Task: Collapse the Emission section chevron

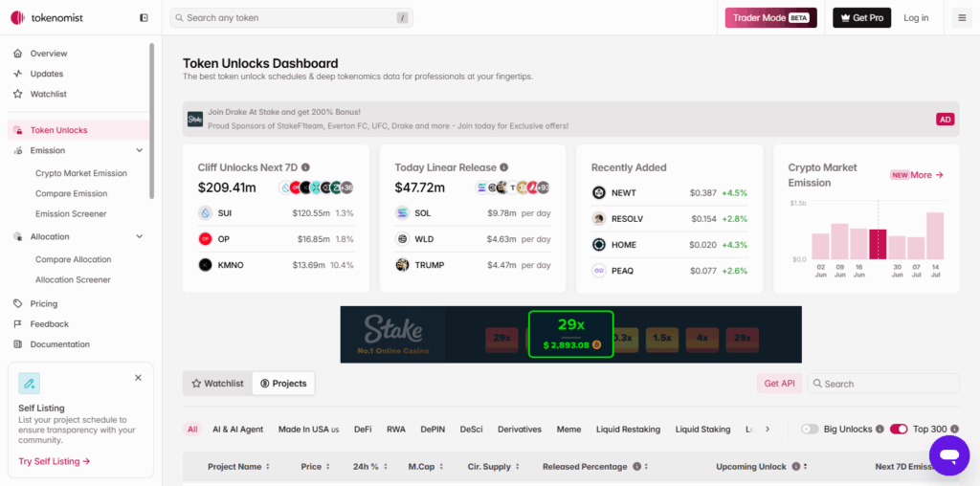Action: [140, 150]
